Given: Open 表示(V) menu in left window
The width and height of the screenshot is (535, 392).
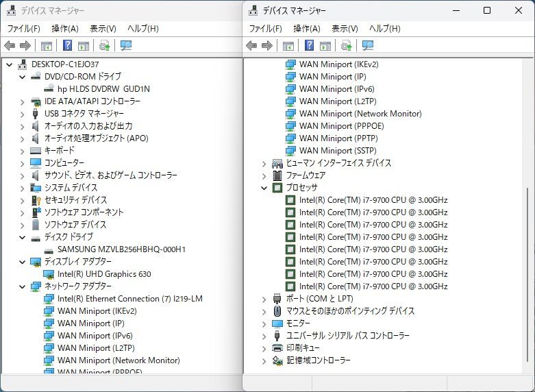Looking at the screenshot, I should (x=103, y=29).
